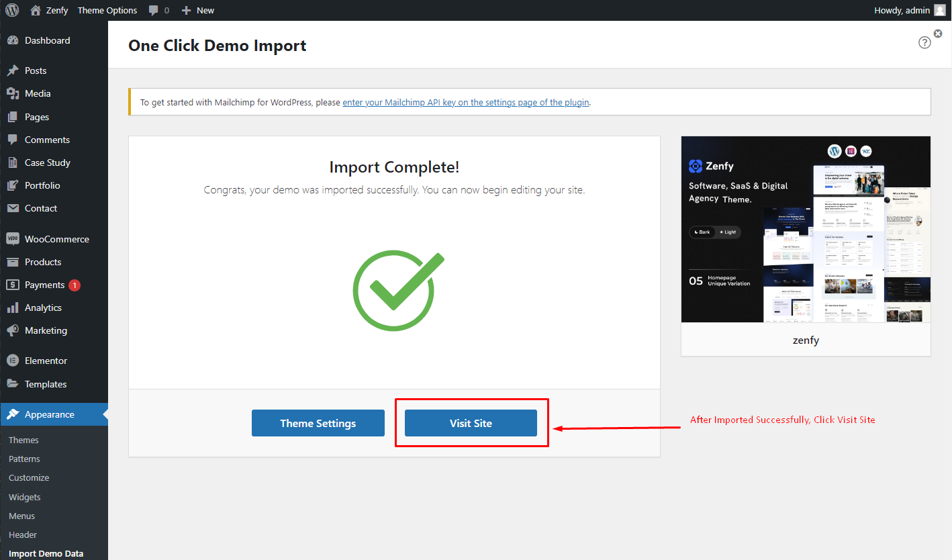Click the Visit Site button

click(471, 423)
